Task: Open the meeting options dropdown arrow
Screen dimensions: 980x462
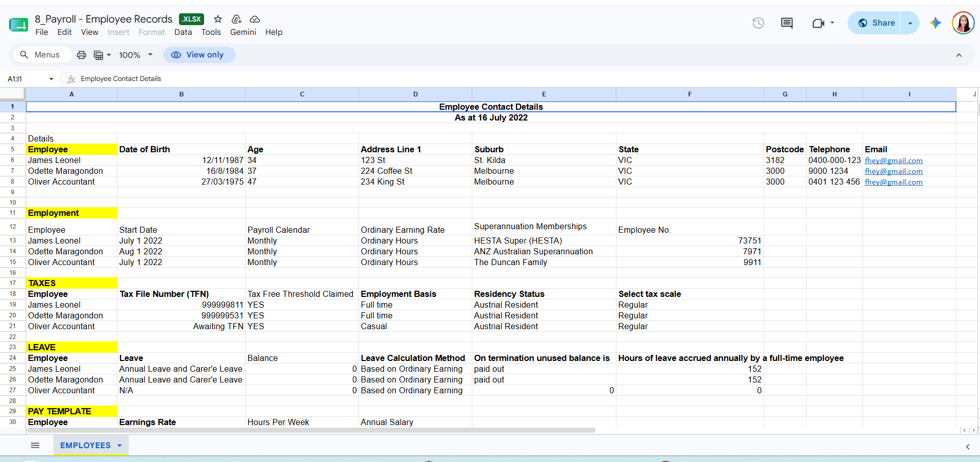Action: 832,23
